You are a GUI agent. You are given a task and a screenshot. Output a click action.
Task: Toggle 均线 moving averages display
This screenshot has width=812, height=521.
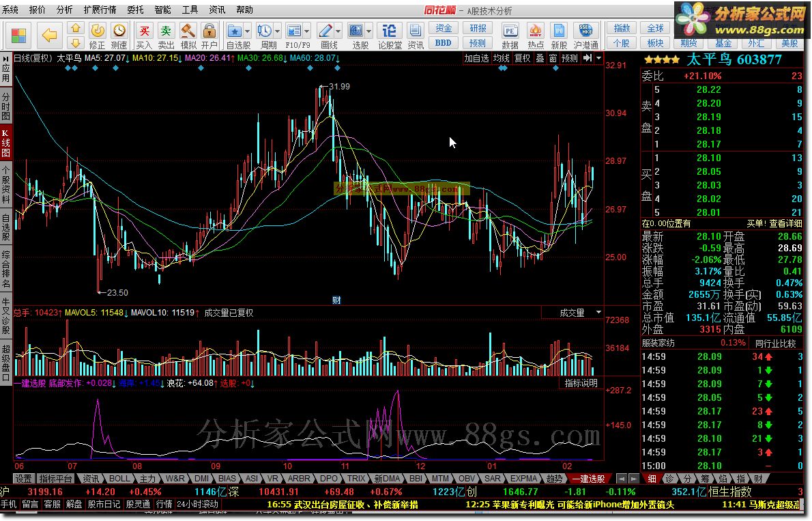[502, 58]
